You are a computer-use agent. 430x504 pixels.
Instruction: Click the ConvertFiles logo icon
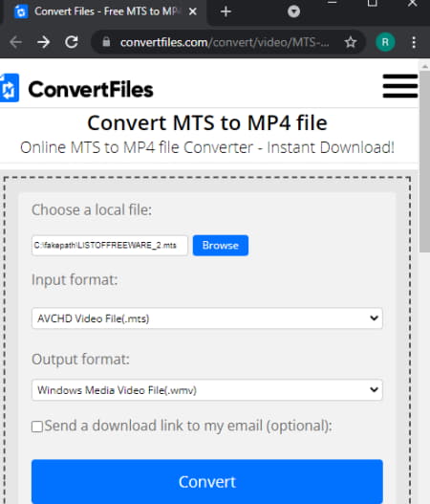point(10,88)
